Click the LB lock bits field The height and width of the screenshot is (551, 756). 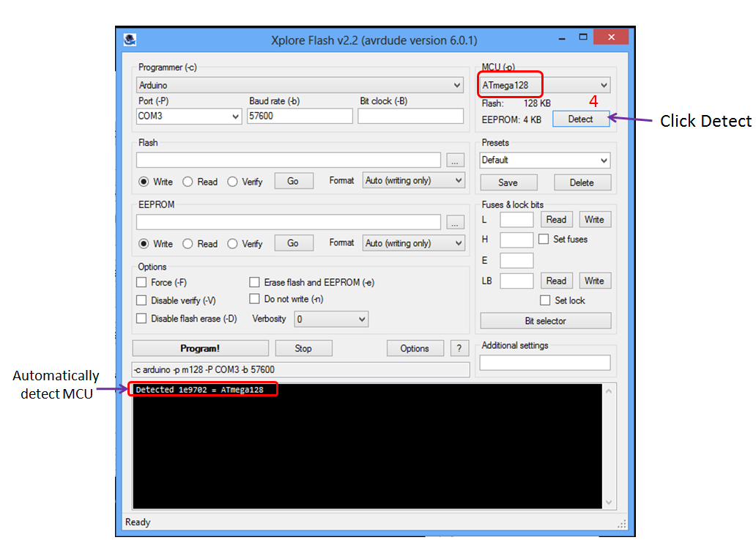coord(516,281)
